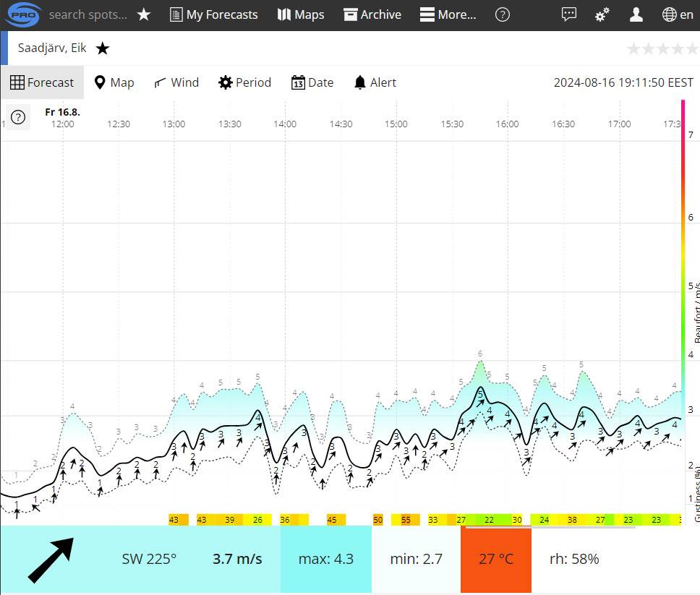The width and height of the screenshot is (700, 595).
Task: Switch to the Forecast tab
Action: click(x=42, y=82)
